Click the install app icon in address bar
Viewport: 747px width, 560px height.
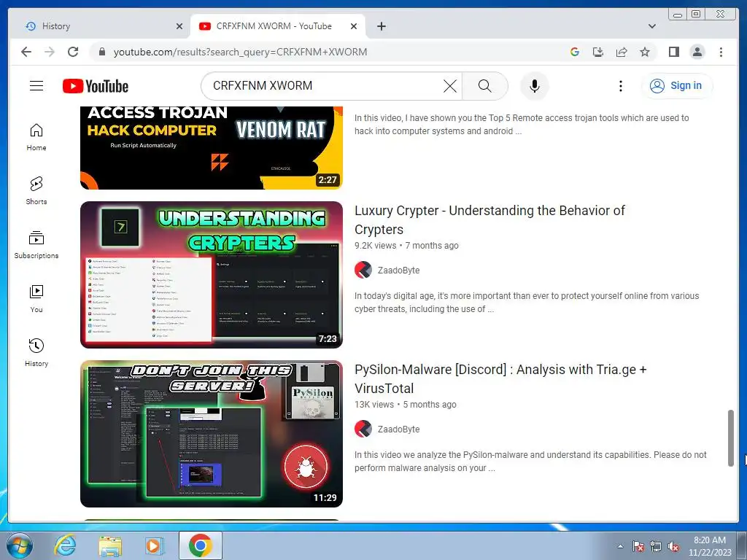(x=598, y=52)
